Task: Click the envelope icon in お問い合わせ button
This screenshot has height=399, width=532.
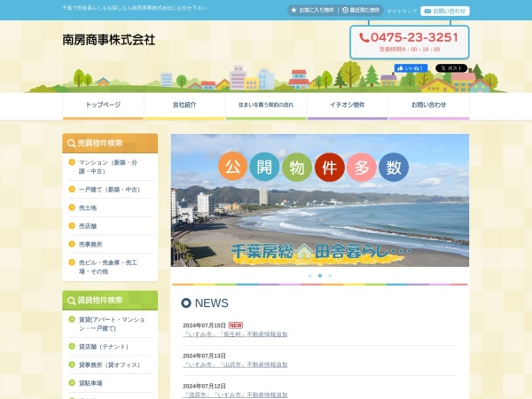Action: 427,12
